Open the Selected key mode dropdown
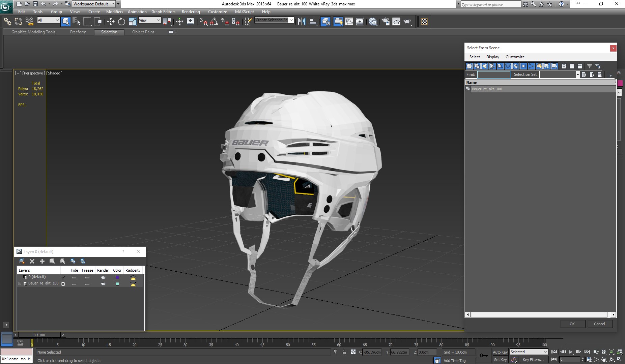Image resolution: width=625 pixels, height=364 pixels. pyautogui.click(x=529, y=352)
